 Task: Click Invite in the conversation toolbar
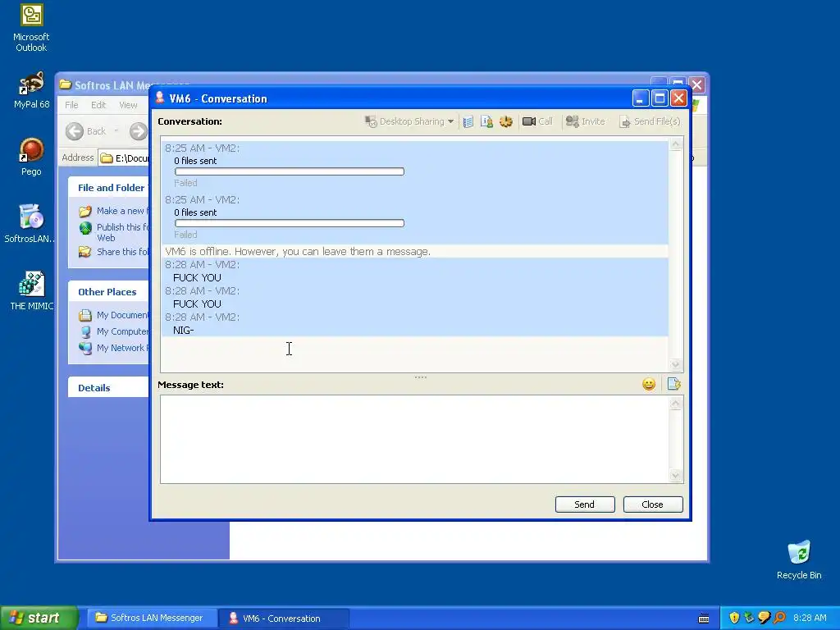point(585,121)
